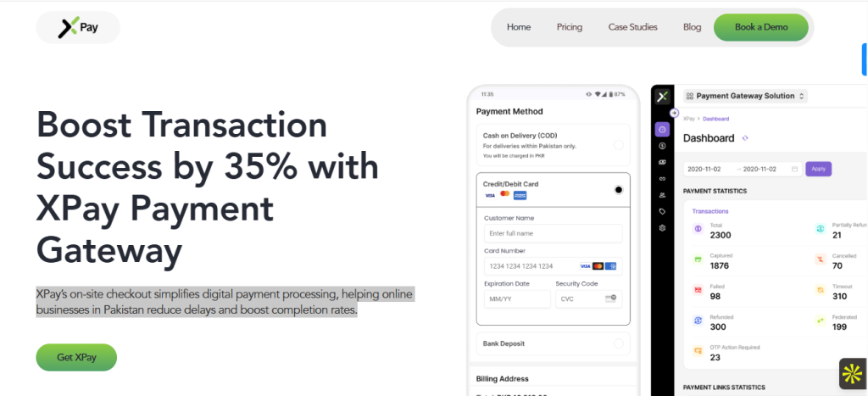Screen dimensions: 868x396
Task: Click the Card Number input field
Action: tap(553, 266)
